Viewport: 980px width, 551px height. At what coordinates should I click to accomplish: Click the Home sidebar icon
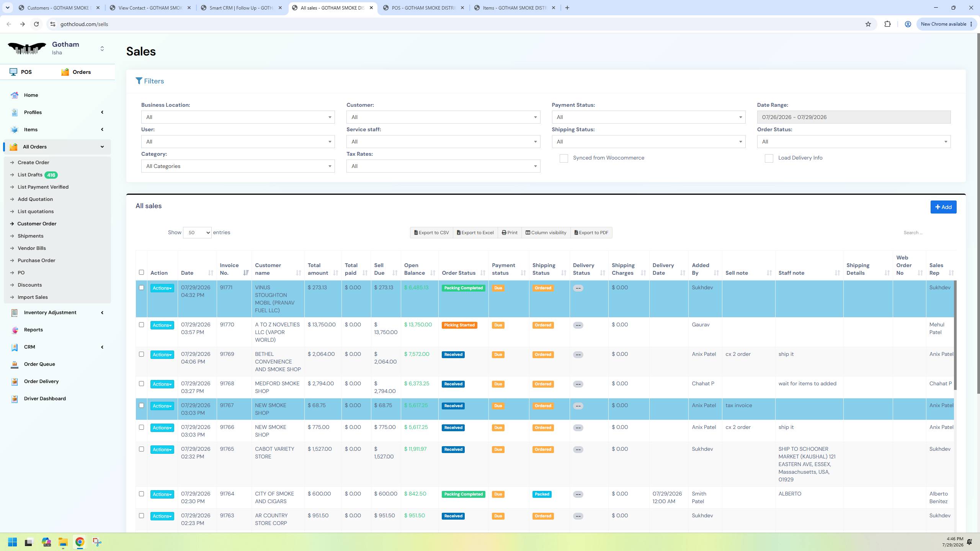(15, 95)
